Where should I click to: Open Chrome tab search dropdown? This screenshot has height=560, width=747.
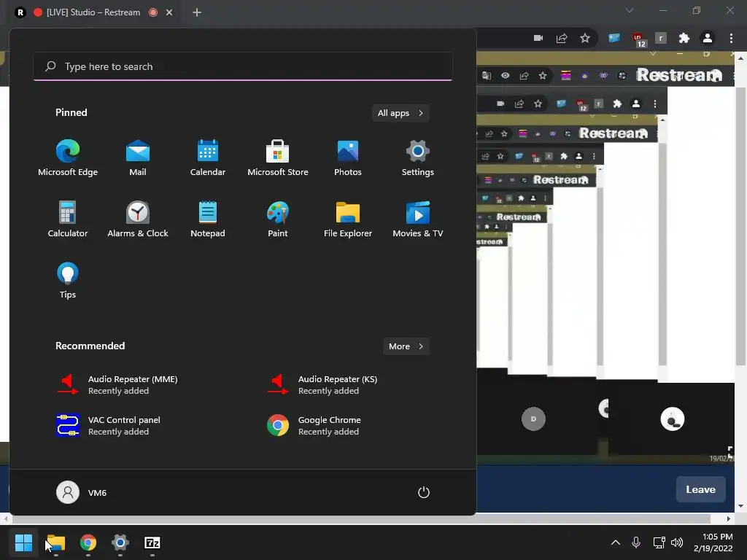pos(630,10)
